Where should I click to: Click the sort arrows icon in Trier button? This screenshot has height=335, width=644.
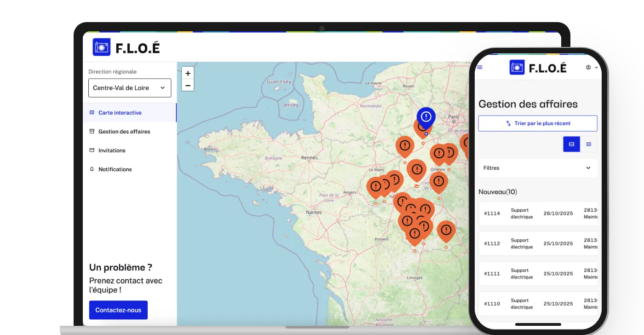pos(508,123)
